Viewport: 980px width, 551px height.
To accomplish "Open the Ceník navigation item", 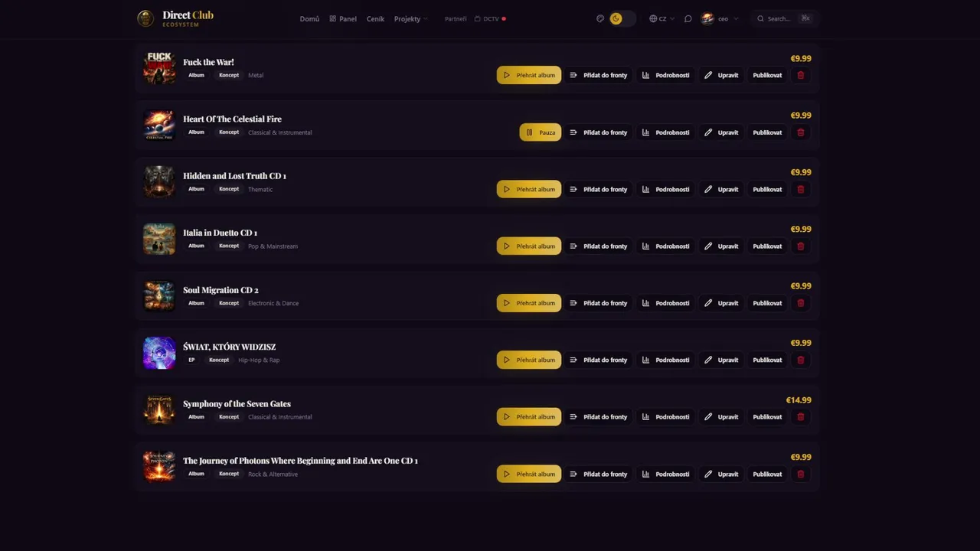I will (x=375, y=18).
